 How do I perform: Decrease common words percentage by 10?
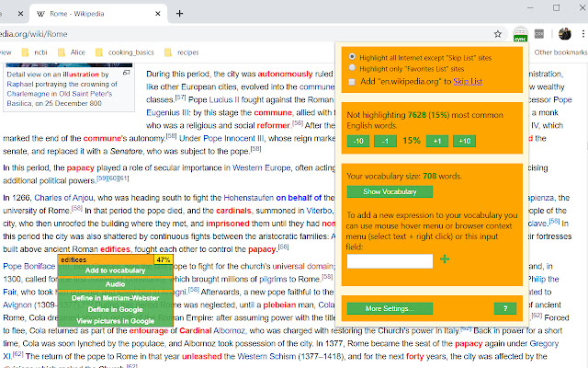pos(358,141)
